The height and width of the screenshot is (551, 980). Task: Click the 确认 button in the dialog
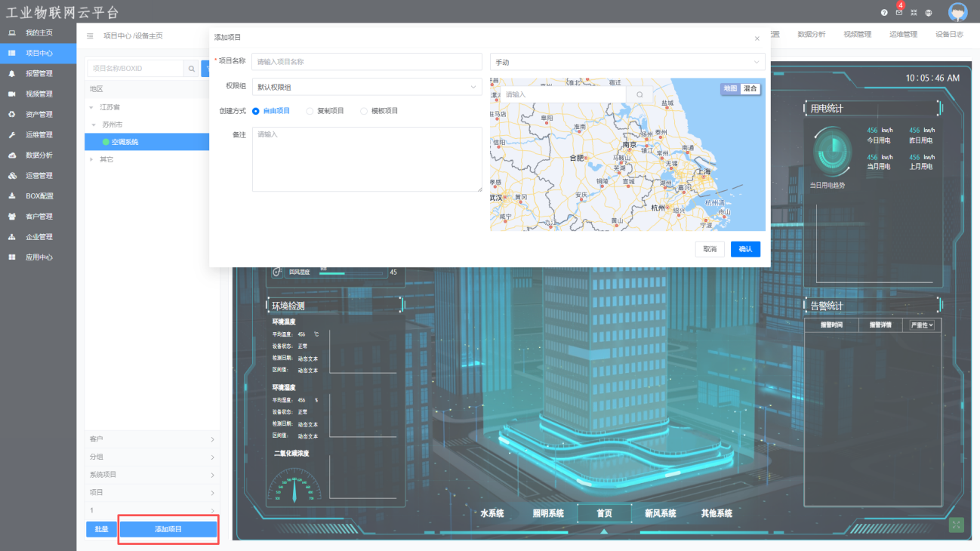coord(745,249)
